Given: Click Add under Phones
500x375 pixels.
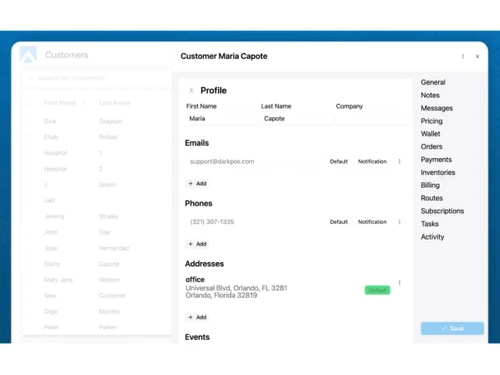Looking at the screenshot, I should click(x=197, y=244).
